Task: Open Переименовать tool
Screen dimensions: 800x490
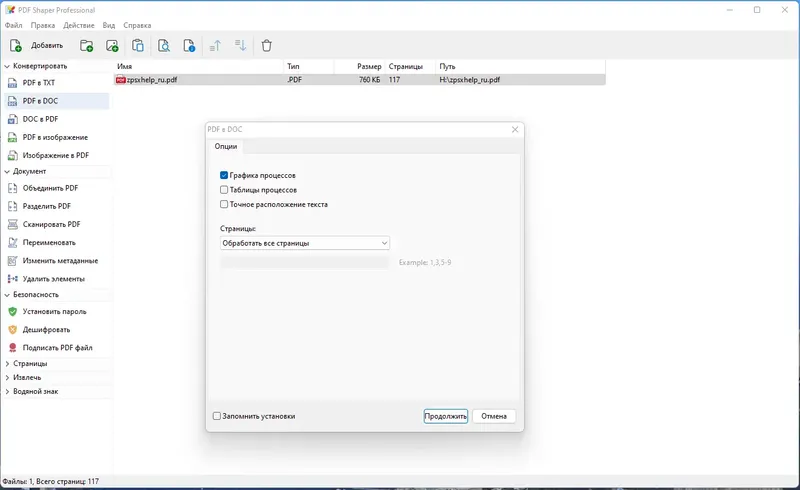Action: point(56,242)
